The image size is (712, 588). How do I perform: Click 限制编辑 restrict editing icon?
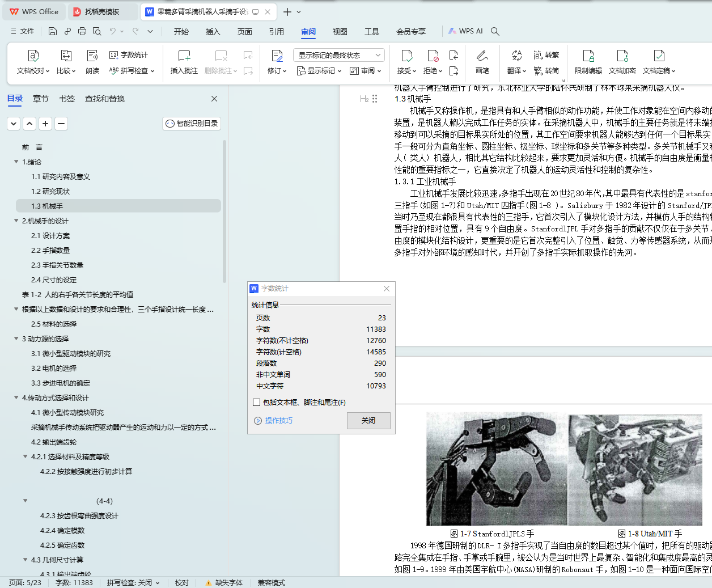click(588, 56)
